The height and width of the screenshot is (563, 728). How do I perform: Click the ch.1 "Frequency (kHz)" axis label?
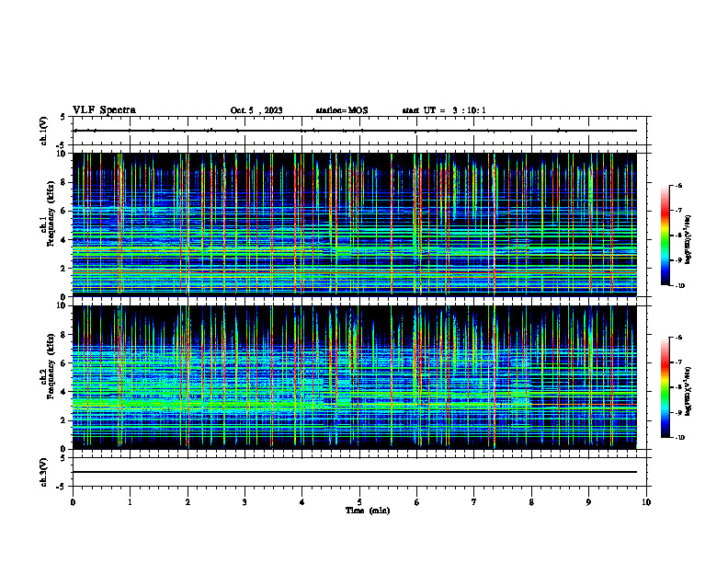coord(51,213)
